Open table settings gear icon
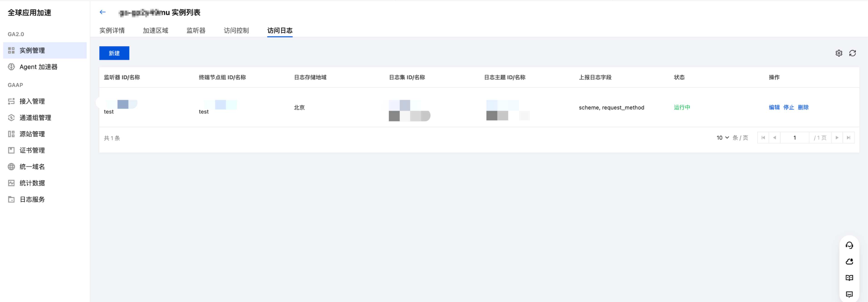This screenshot has height=302, width=868. [x=839, y=53]
